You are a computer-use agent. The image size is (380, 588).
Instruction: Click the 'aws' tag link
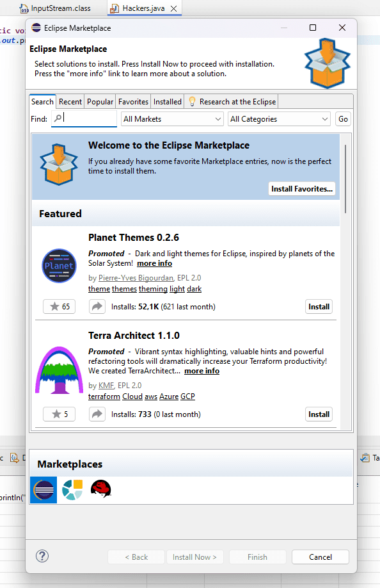point(151,396)
